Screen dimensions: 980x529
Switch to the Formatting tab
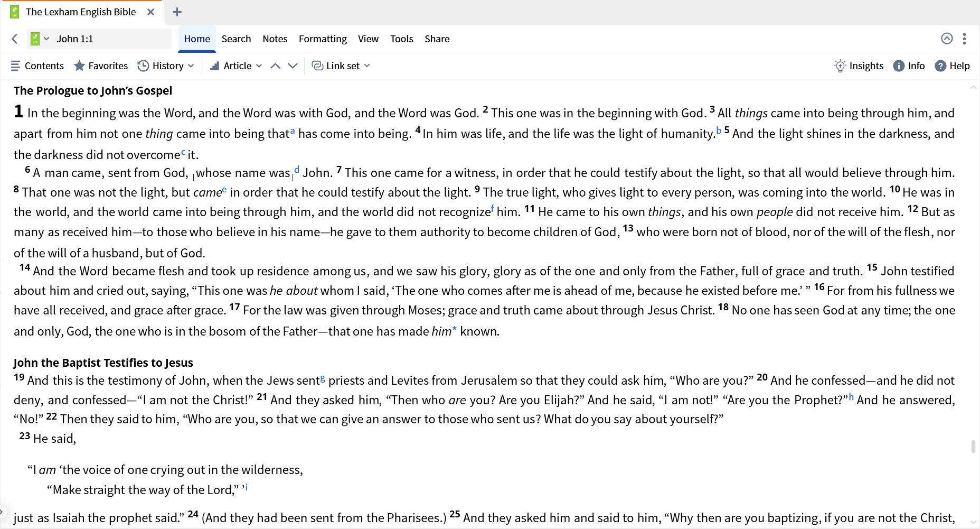(323, 39)
